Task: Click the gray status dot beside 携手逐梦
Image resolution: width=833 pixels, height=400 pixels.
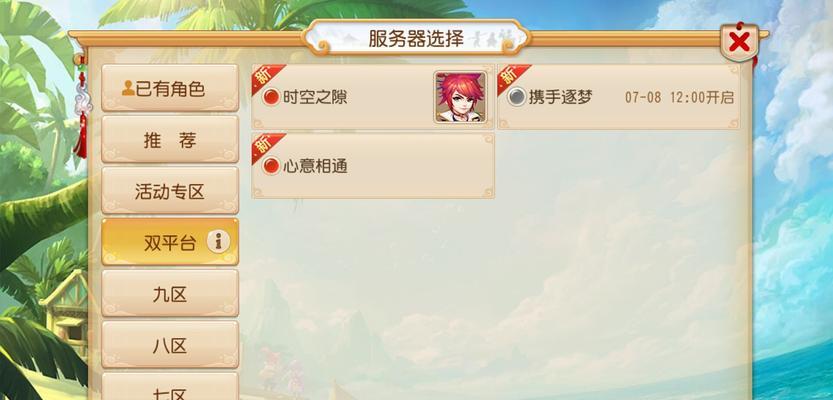Action: [516, 97]
